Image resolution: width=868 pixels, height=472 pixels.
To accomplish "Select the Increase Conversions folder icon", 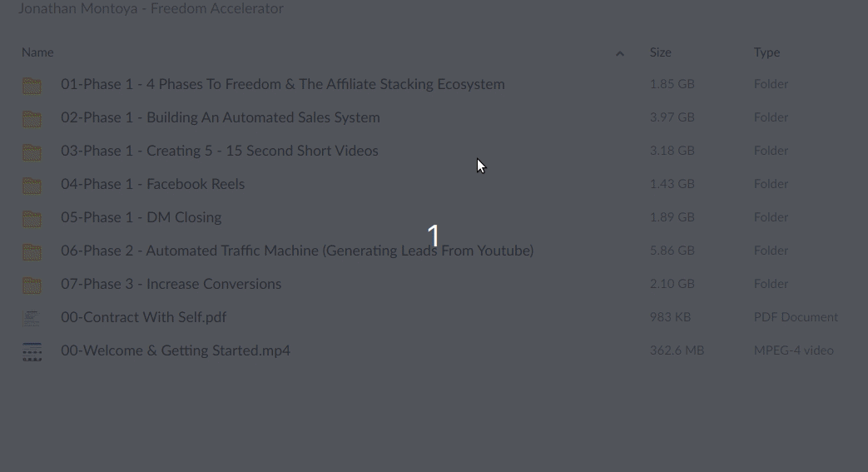I will (x=32, y=285).
